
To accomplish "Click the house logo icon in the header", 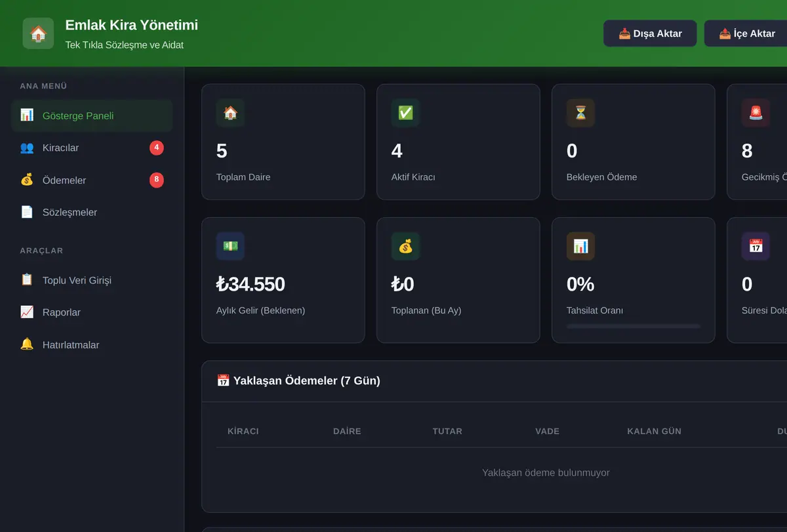I will click(38, 33).
